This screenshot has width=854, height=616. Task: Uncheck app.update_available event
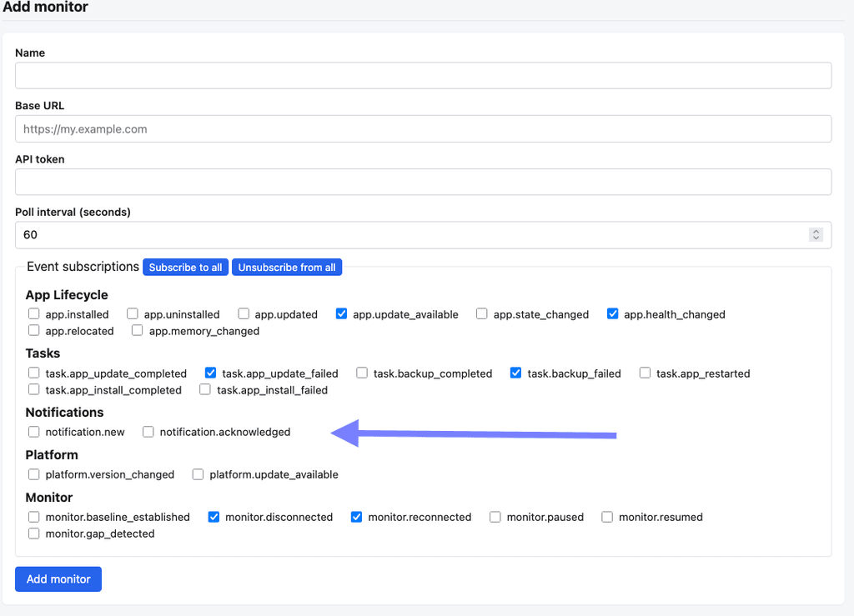[341, 314]
